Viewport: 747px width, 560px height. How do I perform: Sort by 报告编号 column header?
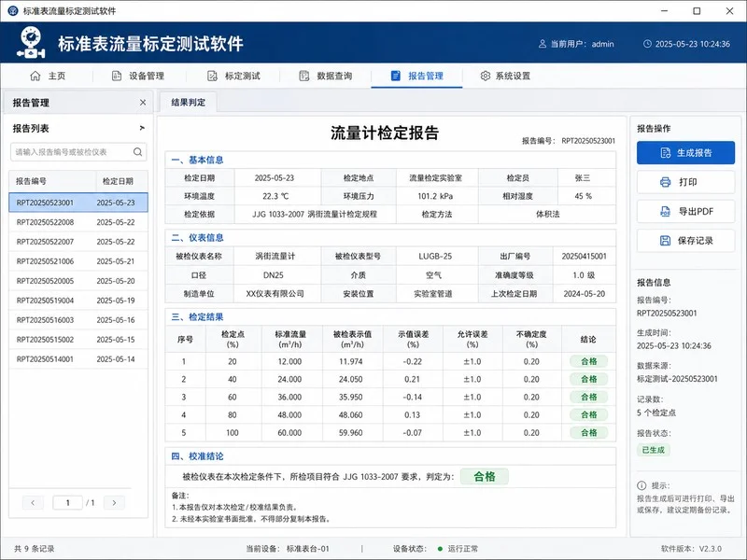52,181
